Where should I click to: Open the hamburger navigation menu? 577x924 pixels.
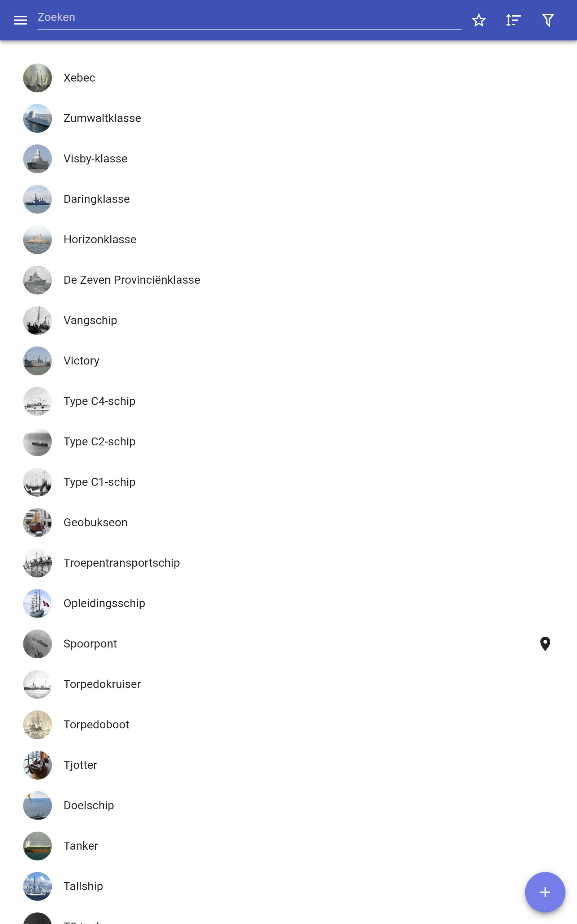coord(20,20)
